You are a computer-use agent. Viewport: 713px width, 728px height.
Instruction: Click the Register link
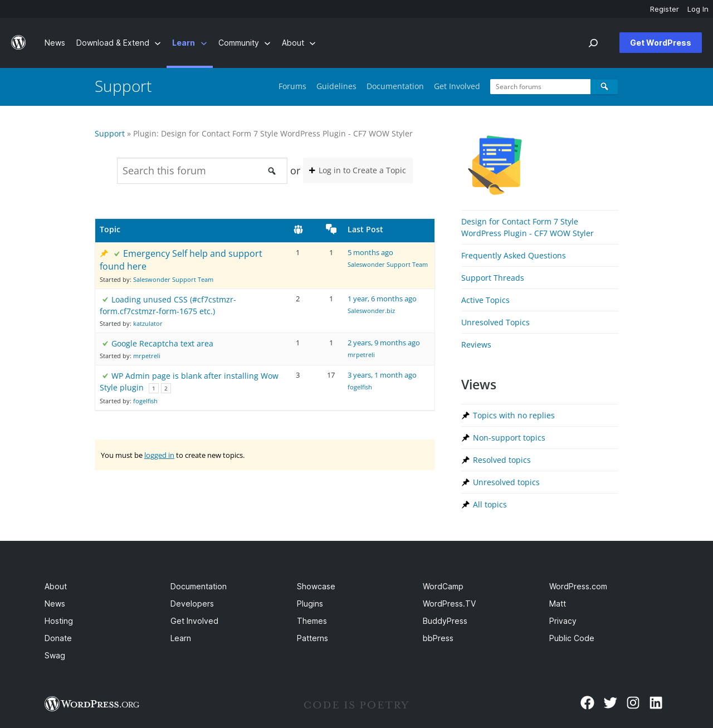coord(665,9)
